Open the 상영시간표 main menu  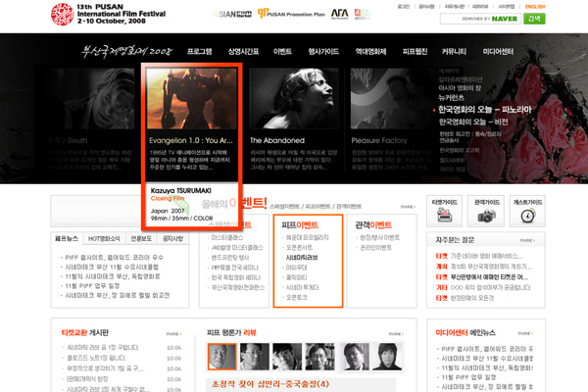point(243,51)
